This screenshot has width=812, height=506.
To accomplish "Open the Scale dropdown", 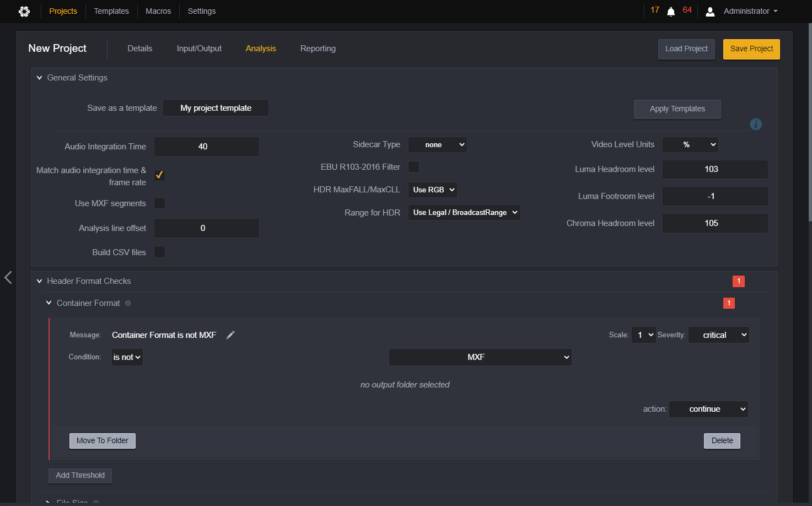I will pyautogui.click(x=644, y=335).
